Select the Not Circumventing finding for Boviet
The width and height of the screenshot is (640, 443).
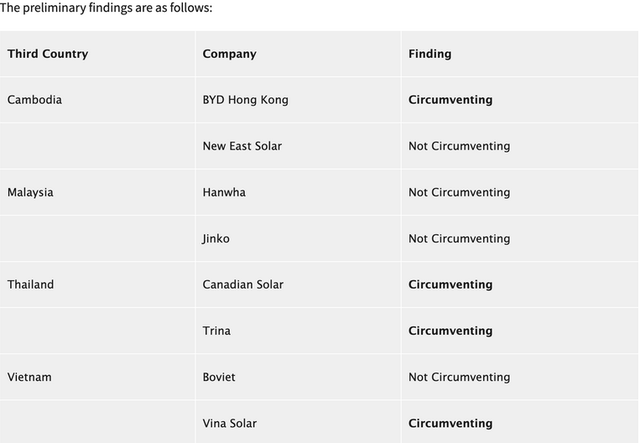pyautogui.click(x=459, y=377)
